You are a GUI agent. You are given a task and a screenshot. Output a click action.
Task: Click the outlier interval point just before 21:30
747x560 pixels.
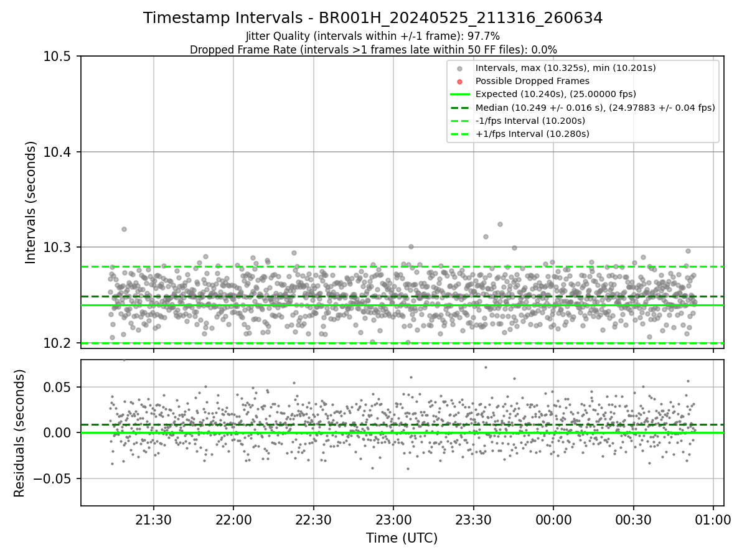[124, 229]
